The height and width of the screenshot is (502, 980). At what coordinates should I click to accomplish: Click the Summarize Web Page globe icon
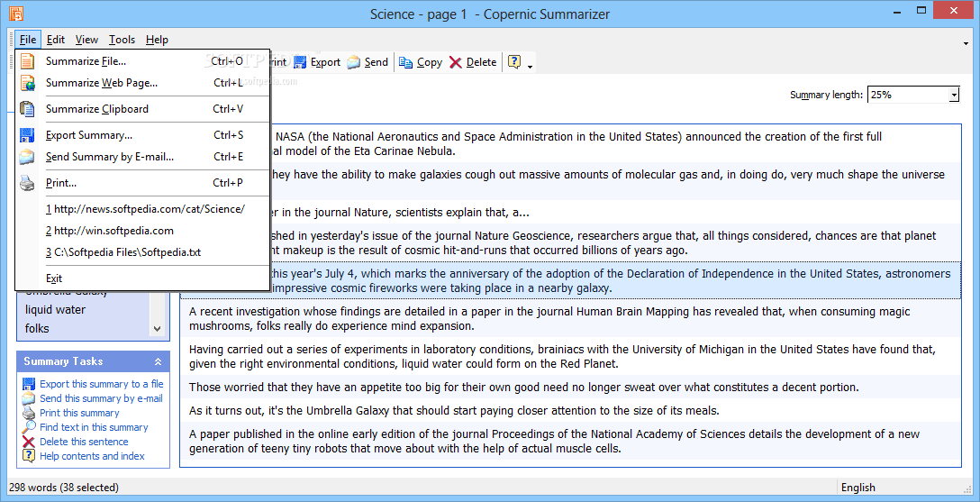tap(27, 83)
